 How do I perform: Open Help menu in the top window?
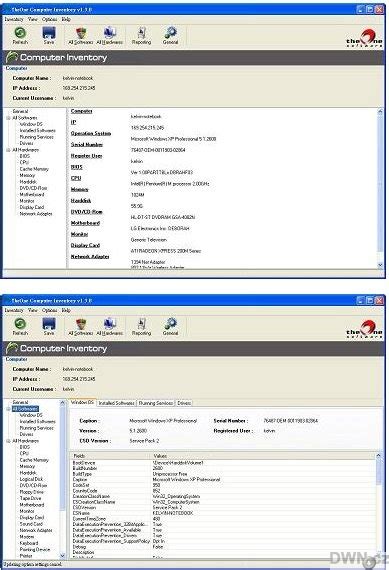coord(66,19)
